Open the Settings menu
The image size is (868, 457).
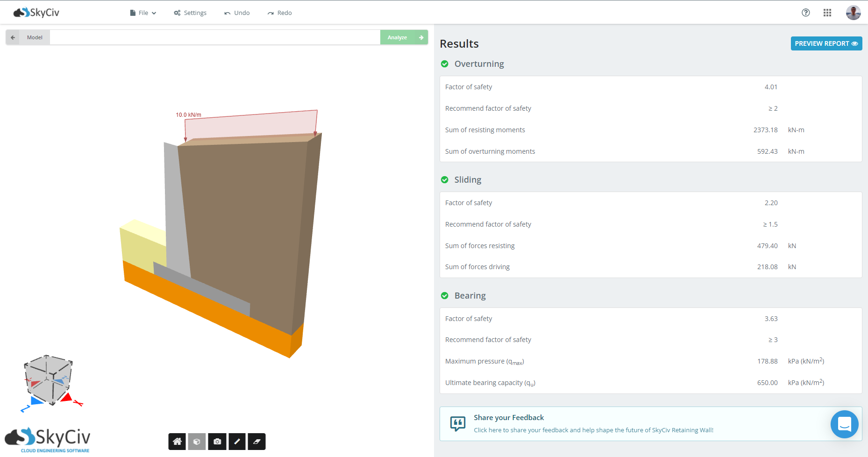click(x=190, y=13)
